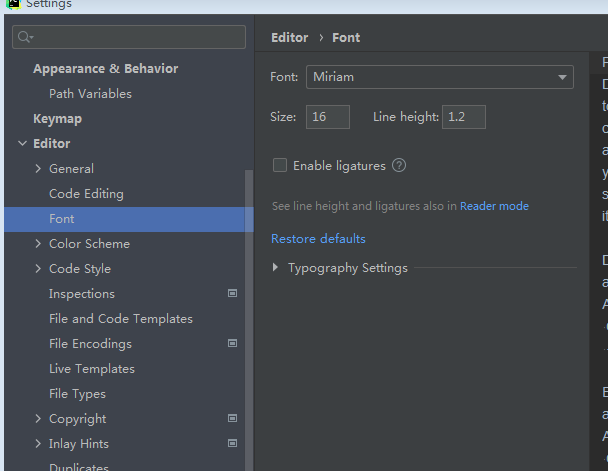Click the ligatures help question-mark icon

pyautogui.click(x=399, y=166)
